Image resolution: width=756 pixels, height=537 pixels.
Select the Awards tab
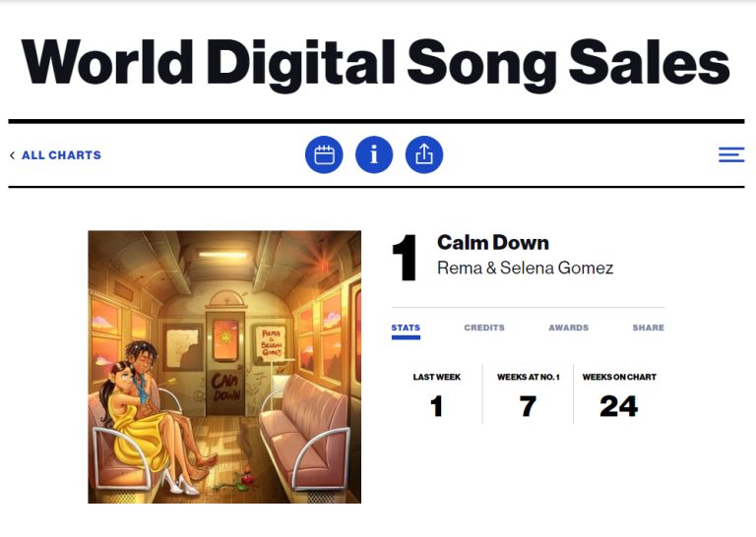pos(568,328)
